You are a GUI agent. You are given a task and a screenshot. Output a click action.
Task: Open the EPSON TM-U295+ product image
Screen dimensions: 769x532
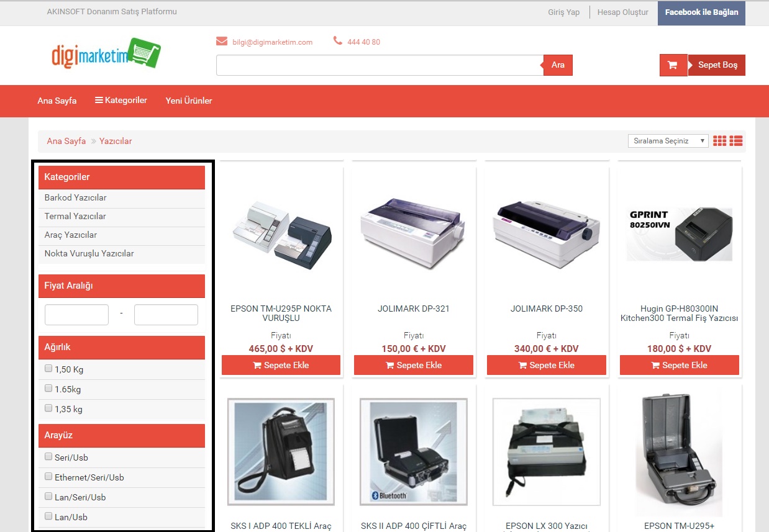click(x=680, y=453)
